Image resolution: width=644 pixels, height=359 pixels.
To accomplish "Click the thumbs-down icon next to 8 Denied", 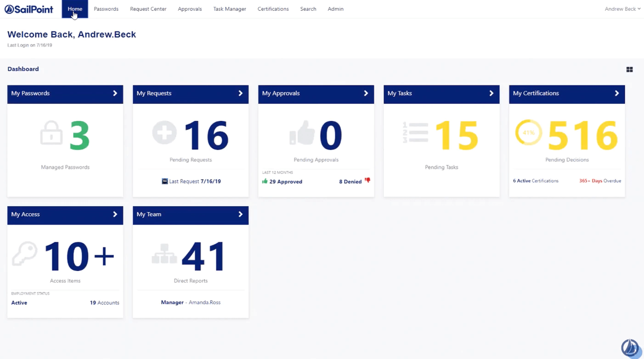I will coord(367,180).
